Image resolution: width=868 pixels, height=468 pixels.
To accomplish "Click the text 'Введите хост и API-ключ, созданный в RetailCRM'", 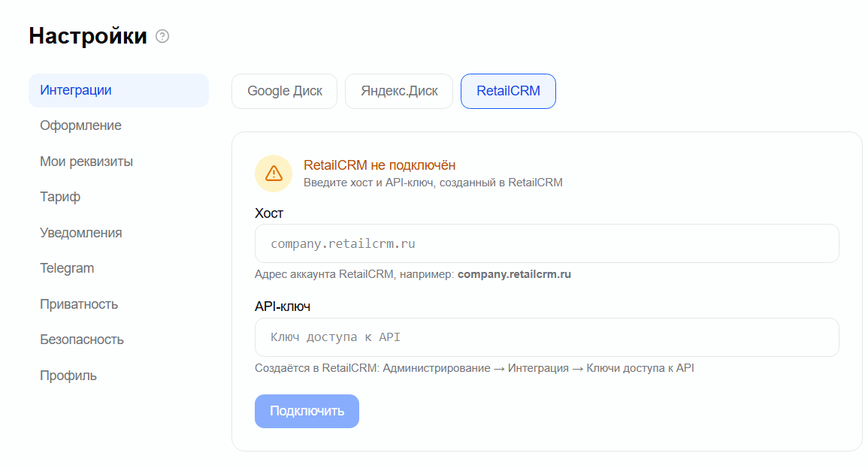I will tap(433, 183).
